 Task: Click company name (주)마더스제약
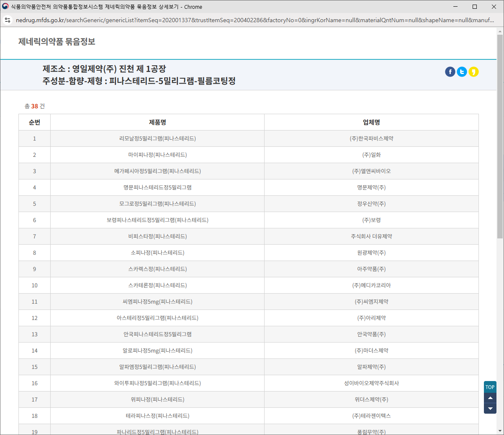tap(371, 351)
